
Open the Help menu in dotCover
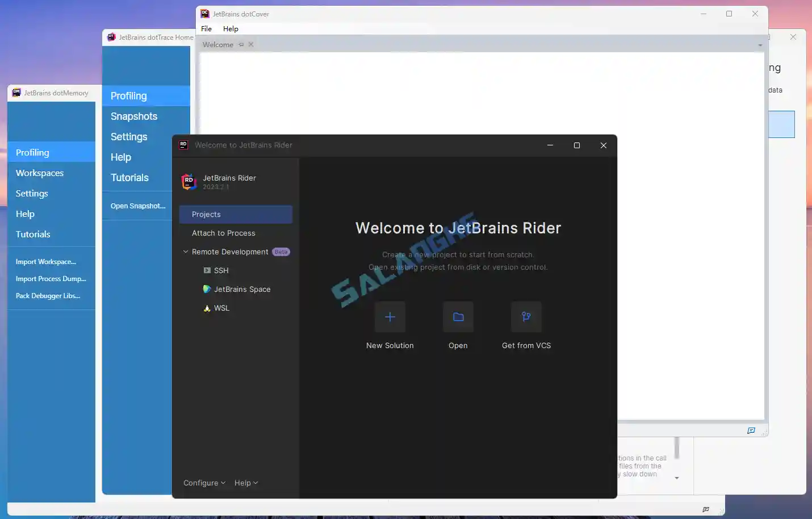click(231, 28)
